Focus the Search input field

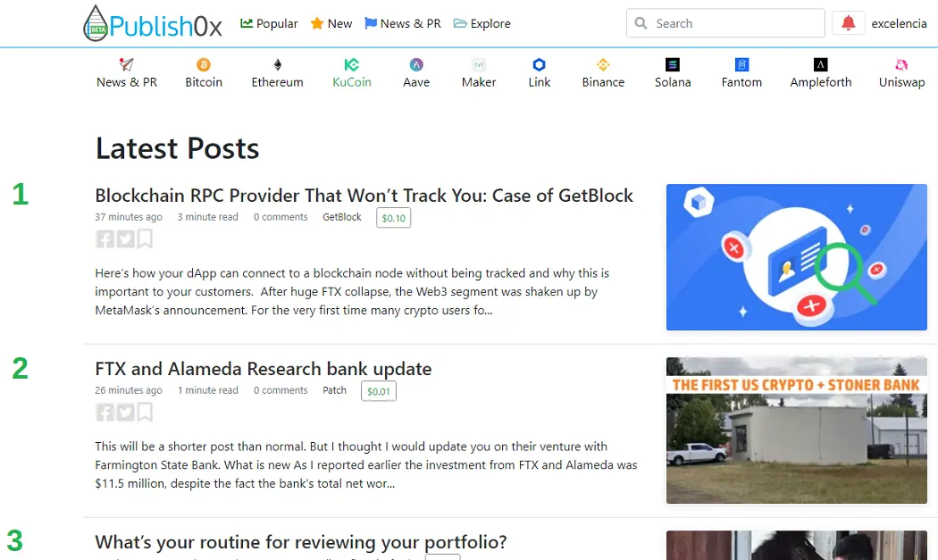[x=725, y=23]
